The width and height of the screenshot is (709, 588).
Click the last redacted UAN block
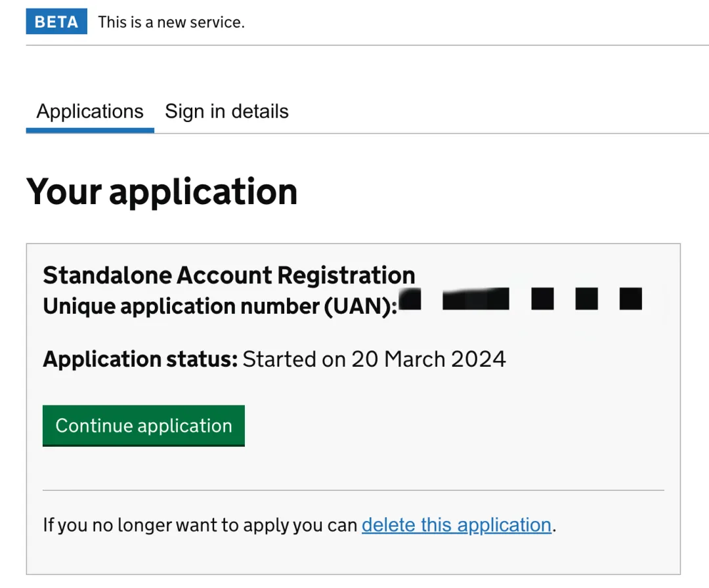pos(630,299)
